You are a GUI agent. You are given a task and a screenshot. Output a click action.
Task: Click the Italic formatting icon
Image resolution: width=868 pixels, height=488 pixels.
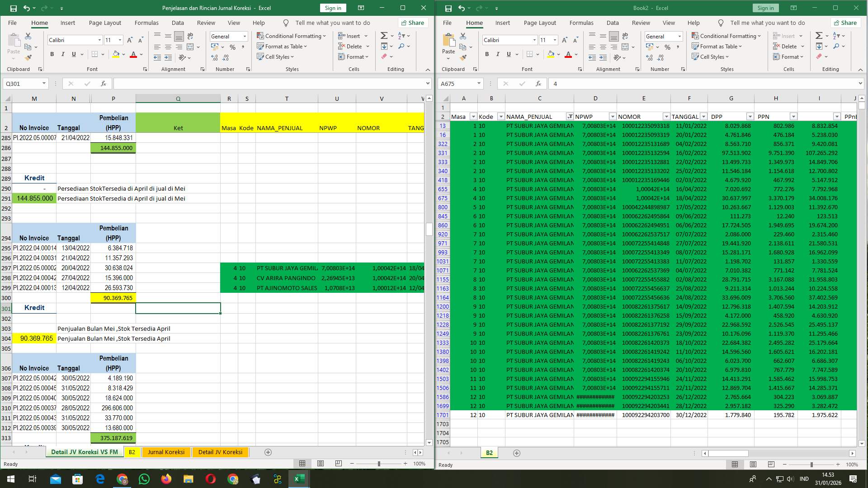click(x=63, y=54)
